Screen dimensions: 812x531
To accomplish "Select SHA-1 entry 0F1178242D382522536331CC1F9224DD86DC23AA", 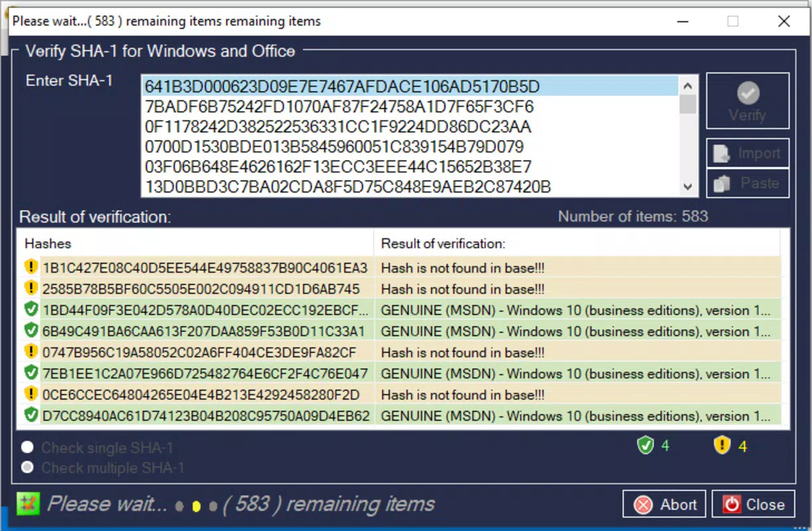I will point(410,127).
